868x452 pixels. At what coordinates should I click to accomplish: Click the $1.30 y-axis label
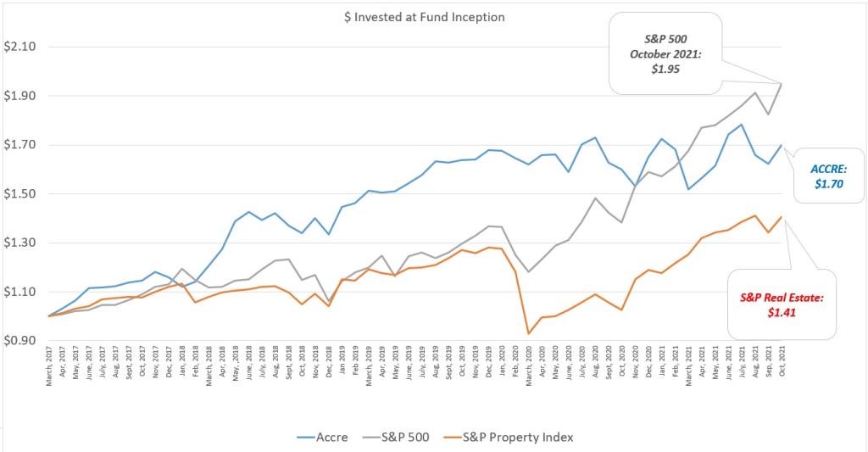[x=19, y=243]
